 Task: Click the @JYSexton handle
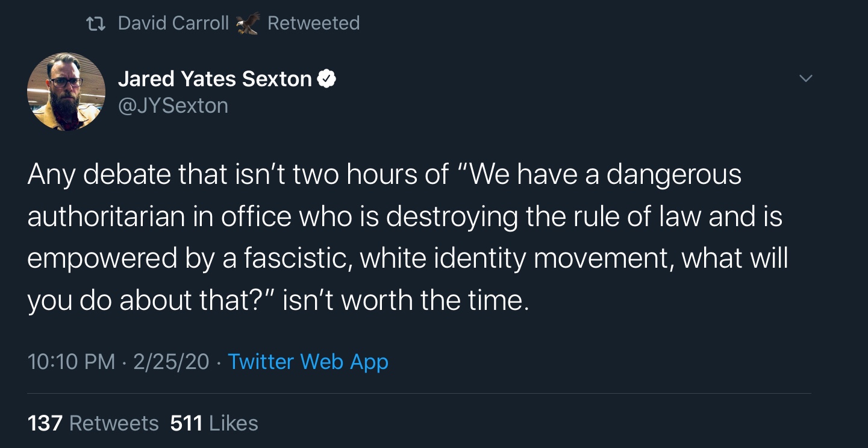coord(173,106)
